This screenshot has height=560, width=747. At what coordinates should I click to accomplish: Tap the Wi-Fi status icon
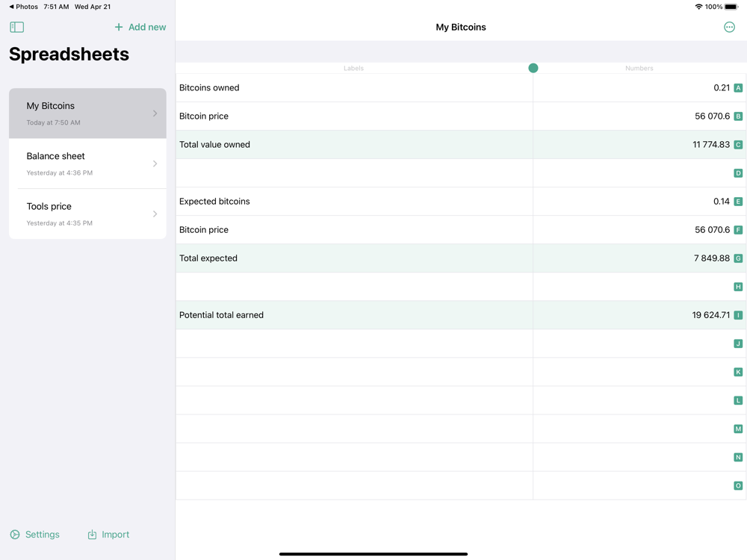pos(698,7)
